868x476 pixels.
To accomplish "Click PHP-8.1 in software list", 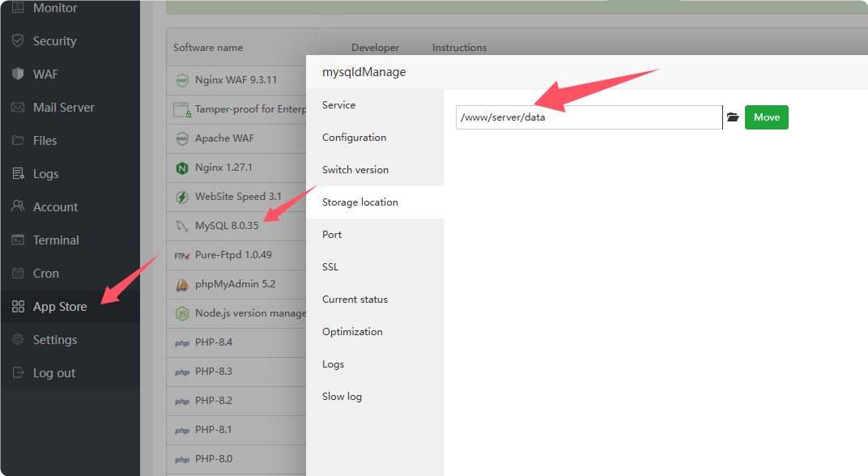I will [x=214, y=430].
